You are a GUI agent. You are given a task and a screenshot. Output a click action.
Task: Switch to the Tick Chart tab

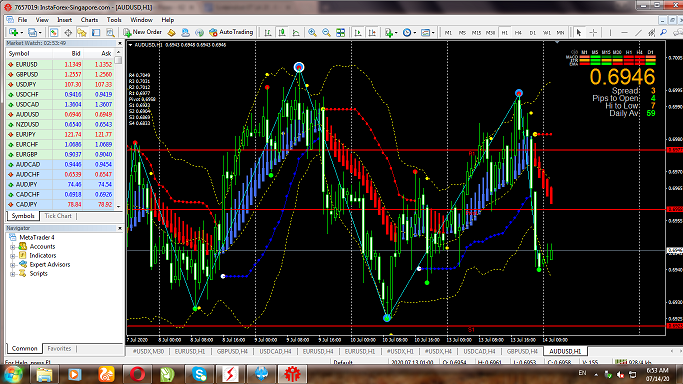click(x=58, y=216)
